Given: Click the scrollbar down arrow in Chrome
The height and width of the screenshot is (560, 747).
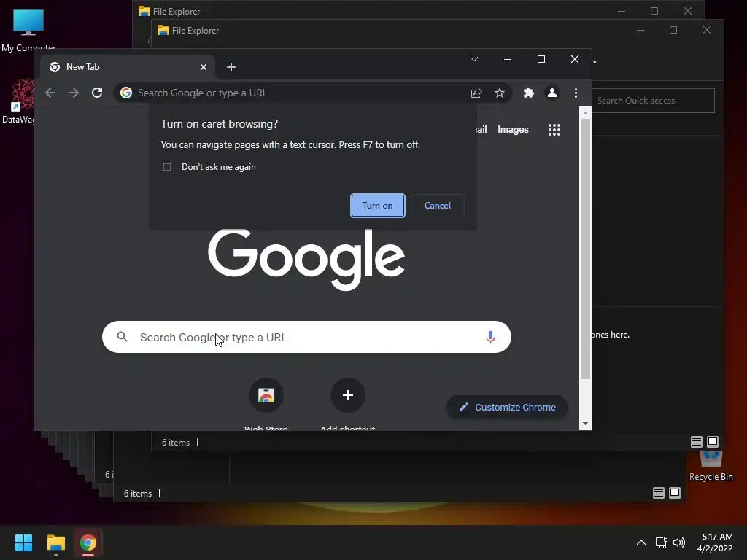Looking at the screenshot, I should [585, 424].
